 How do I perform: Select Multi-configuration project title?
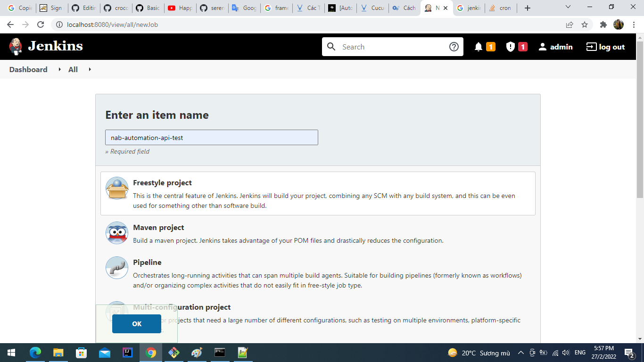(182, 307)
